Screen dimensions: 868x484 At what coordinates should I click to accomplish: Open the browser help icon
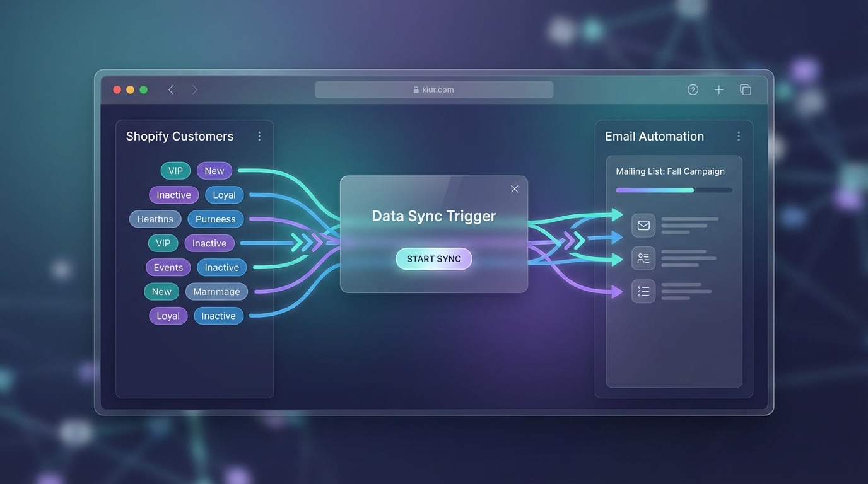(x=693, y=89)
